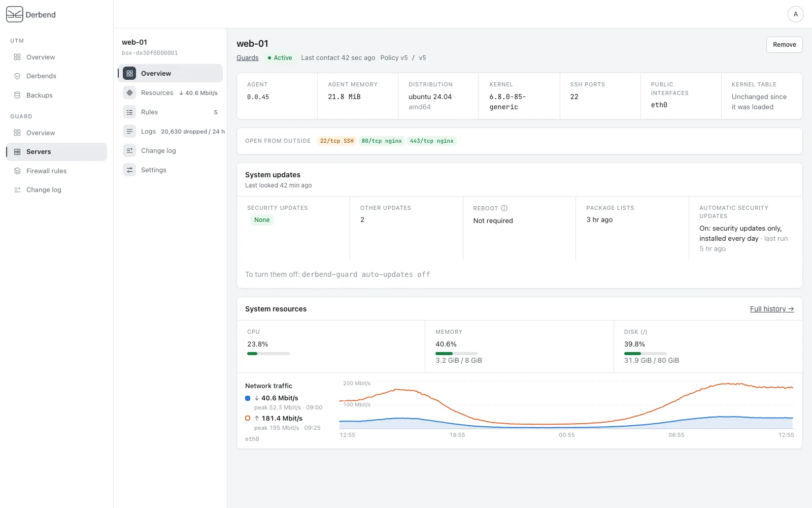The width and height of the screenshot is (812, 508).
Task: Click the Active status indicator
Action: (x=280, y=57)
